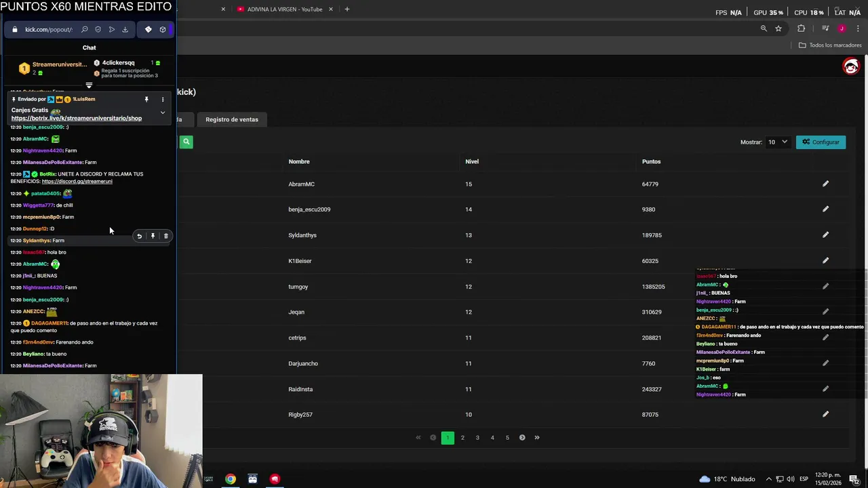Screen dimensions: 868x488
Task: Click the Jeqan name in table
Action: click(x=296, y=312)
